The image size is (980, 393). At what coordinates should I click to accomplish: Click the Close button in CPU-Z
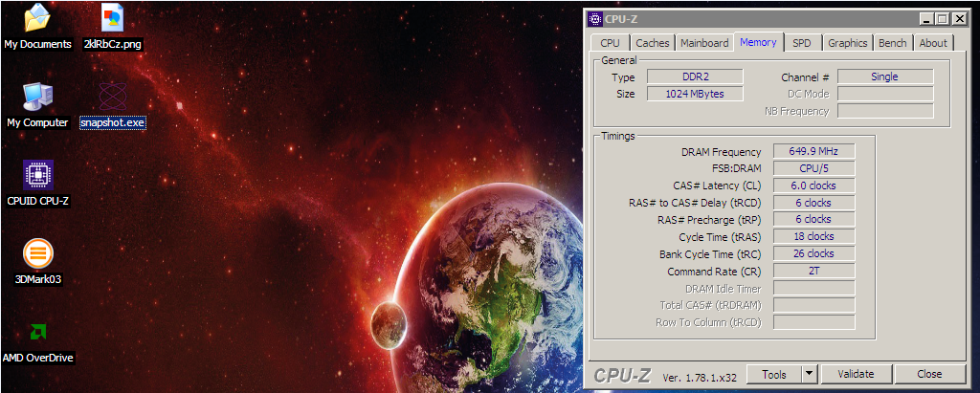click(929, 374)
